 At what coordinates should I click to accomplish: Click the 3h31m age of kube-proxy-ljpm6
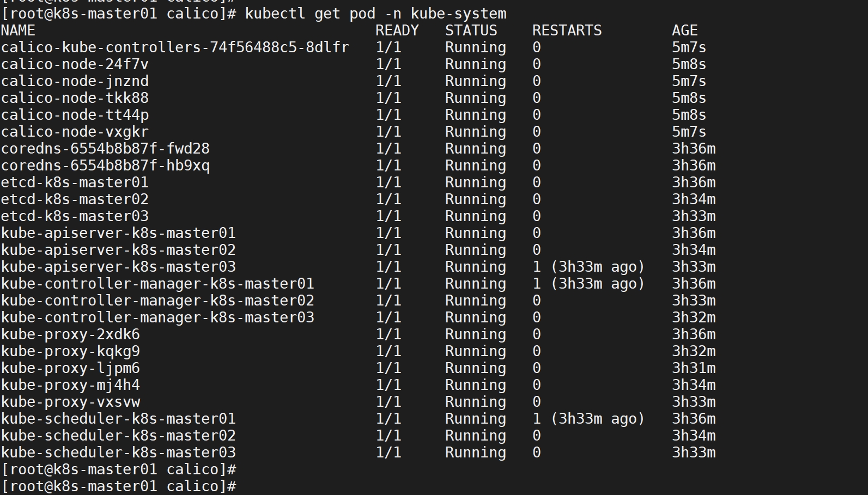coord(694,368)
